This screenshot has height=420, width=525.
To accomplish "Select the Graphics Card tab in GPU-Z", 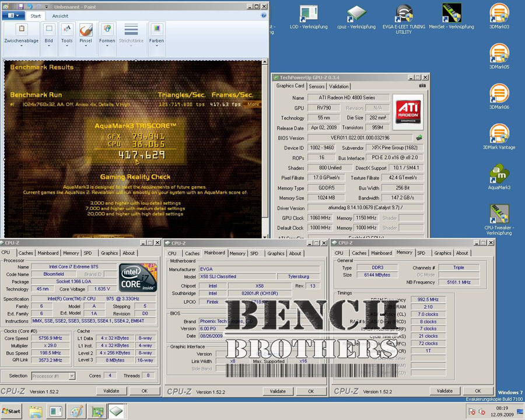I will tap(290, 86).
